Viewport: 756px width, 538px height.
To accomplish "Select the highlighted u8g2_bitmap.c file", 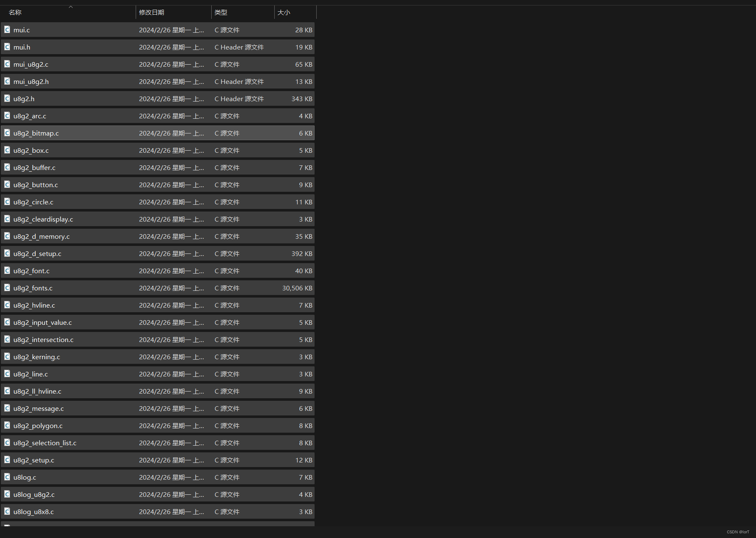I will pos(126,133).
